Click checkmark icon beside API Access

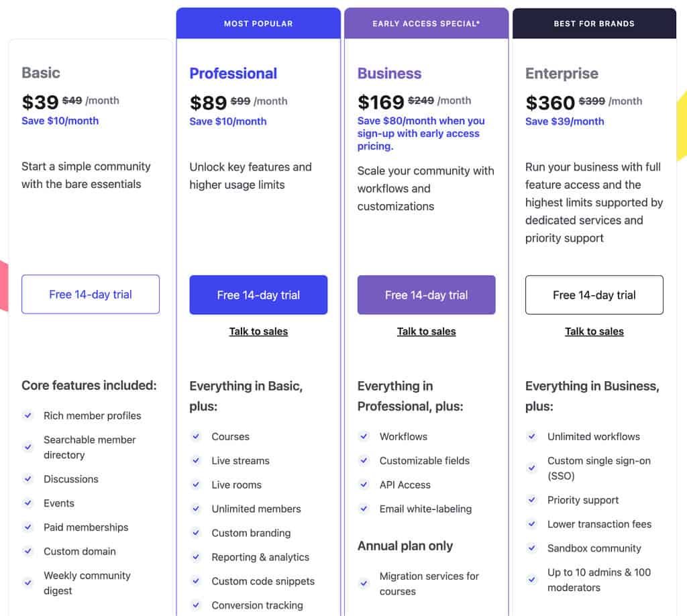(364, 484)
